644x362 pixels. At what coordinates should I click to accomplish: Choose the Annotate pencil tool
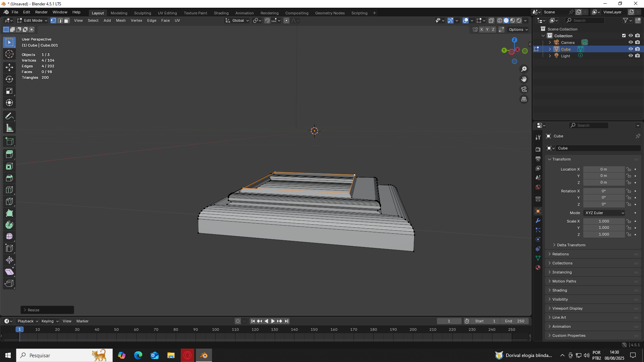(x=9, y=116)
